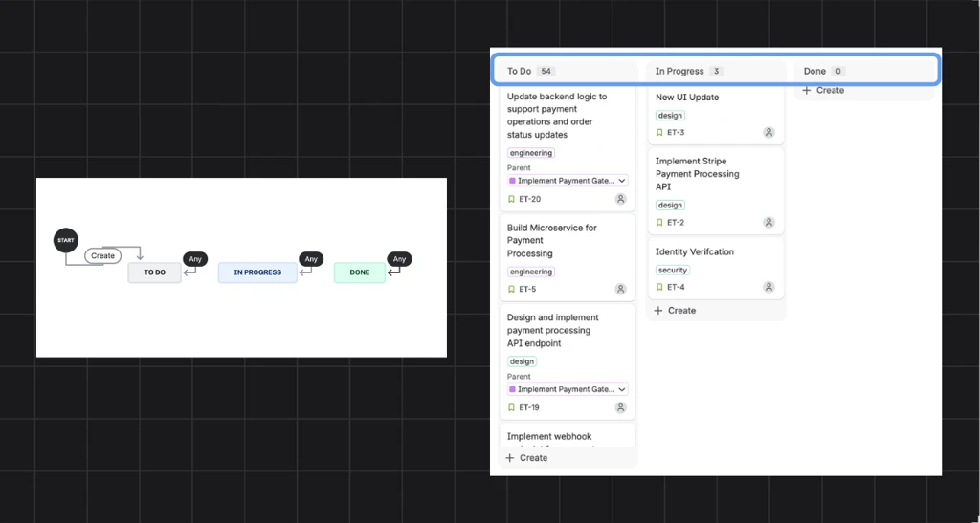Viewport: 980px width, 523px height.
Task: Open the New UI Update card
Action: click(716, 116)
